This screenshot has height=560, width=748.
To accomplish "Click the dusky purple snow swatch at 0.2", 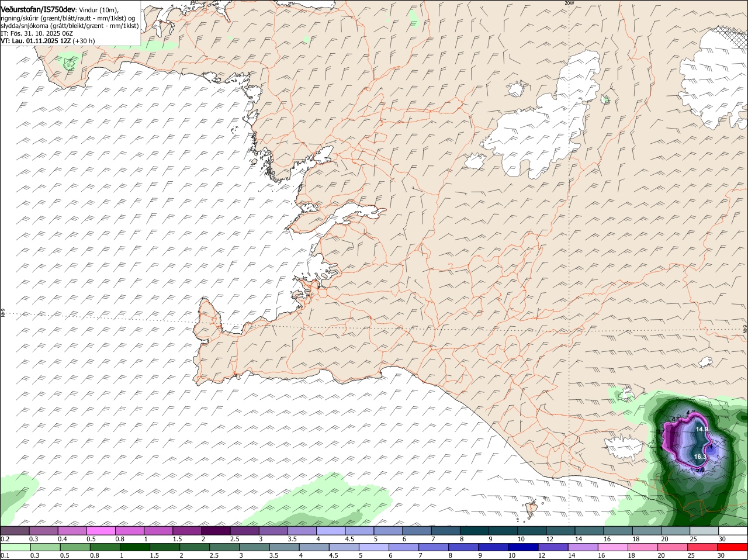I will click(15, 530).
